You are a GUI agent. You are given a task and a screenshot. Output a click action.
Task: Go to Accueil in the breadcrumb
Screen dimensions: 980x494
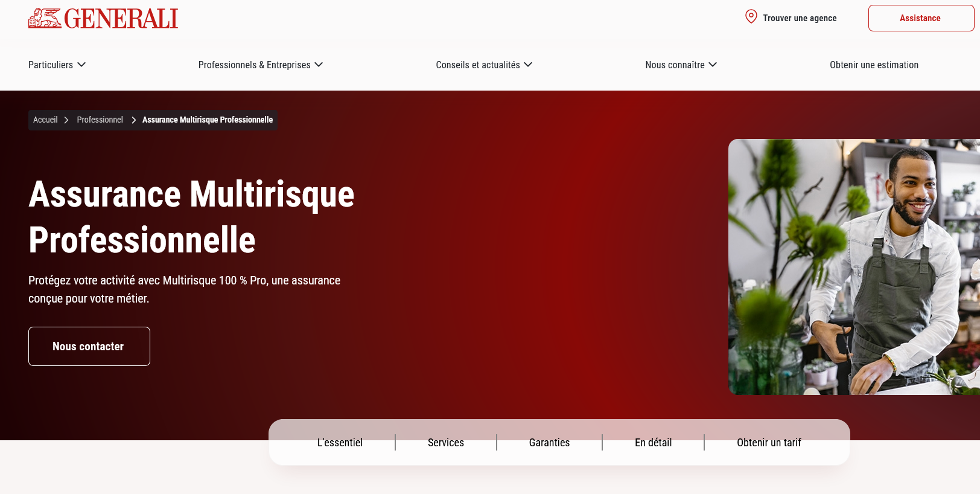coord(45,120)
